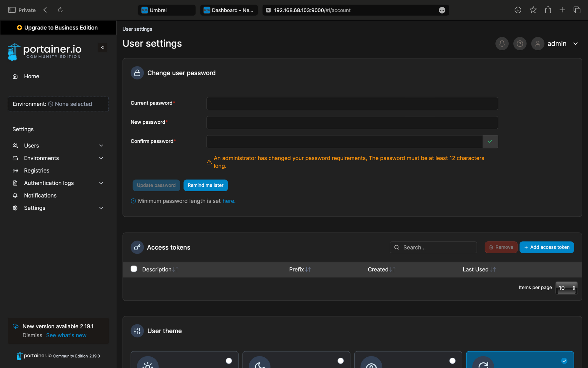
Task: Click the Update password button
Action: tap(156, 185)
